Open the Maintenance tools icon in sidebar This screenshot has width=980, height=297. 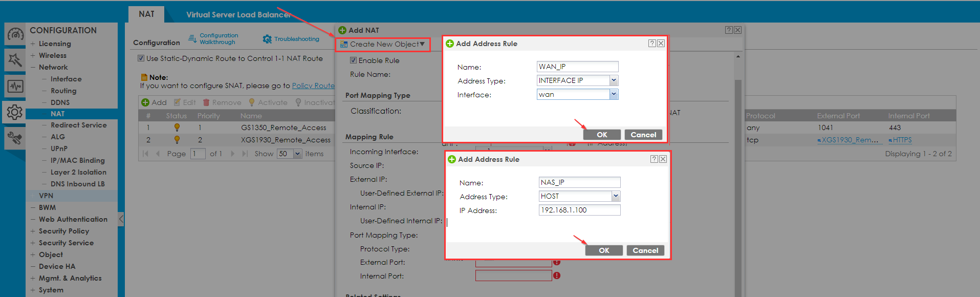(15, 138)
